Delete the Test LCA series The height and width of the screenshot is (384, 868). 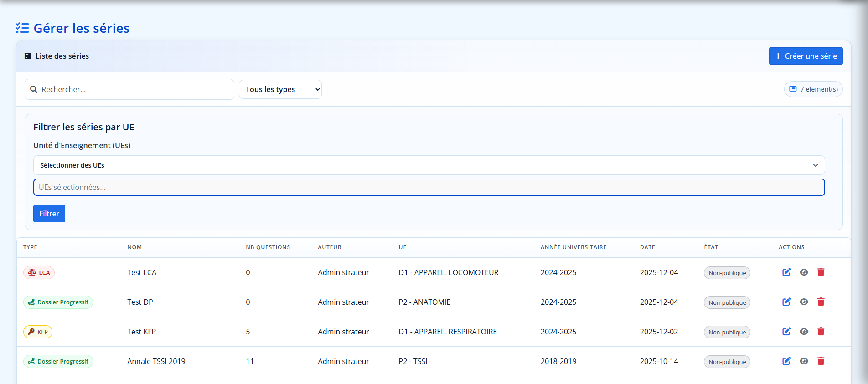click(x=821, y=272)
